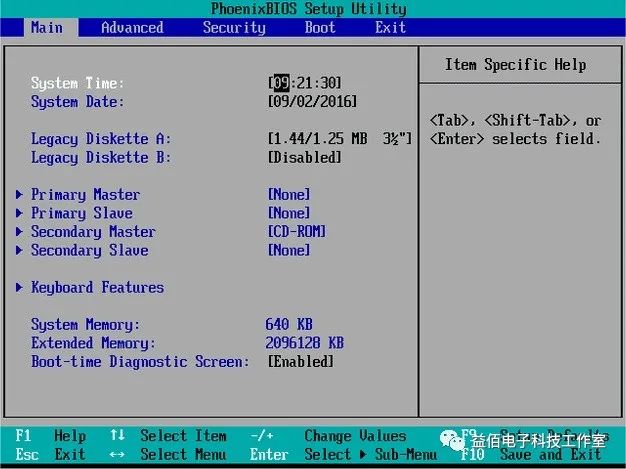Click the Legacy Diskette B label

click(x=101, y=158)
